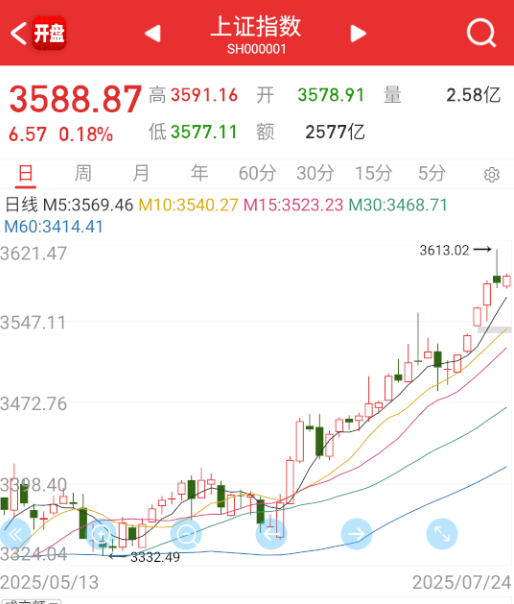This screenshot has height=604, width=514.
Task: Open search with magnifier icon
Action: 481,33
